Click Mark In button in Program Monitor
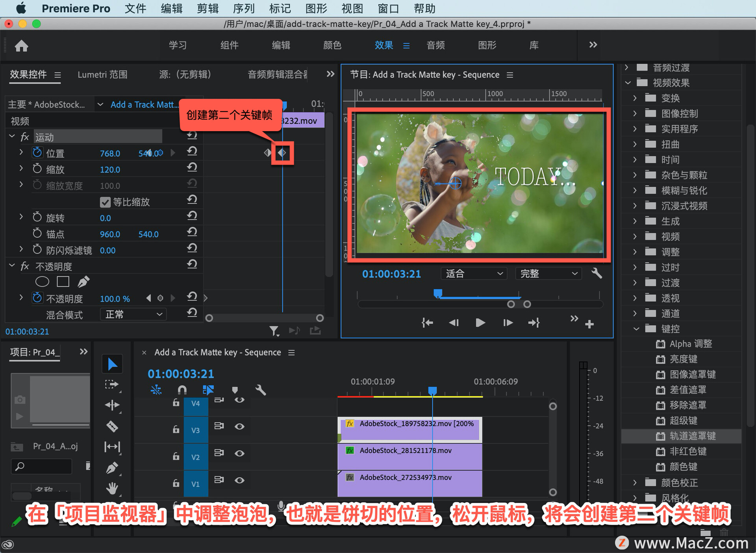Viewport: 756px width, 553px height. pos(427,323)
